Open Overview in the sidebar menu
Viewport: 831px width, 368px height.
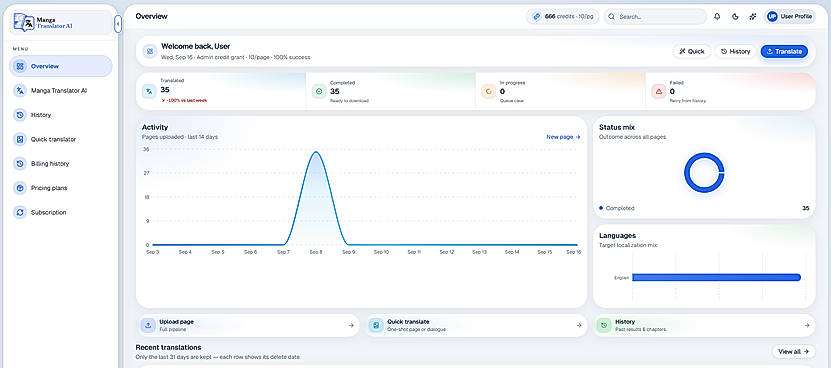[x=60, y=66]
